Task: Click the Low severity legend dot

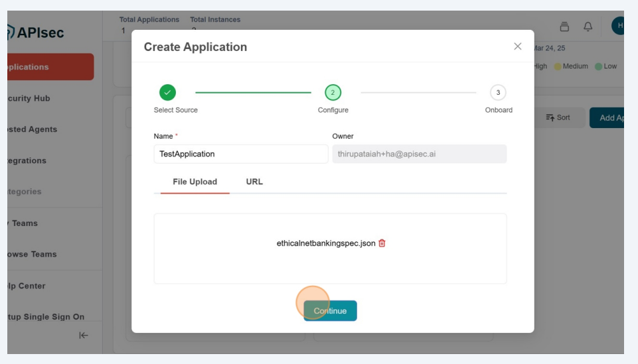Action: (598, 66)
